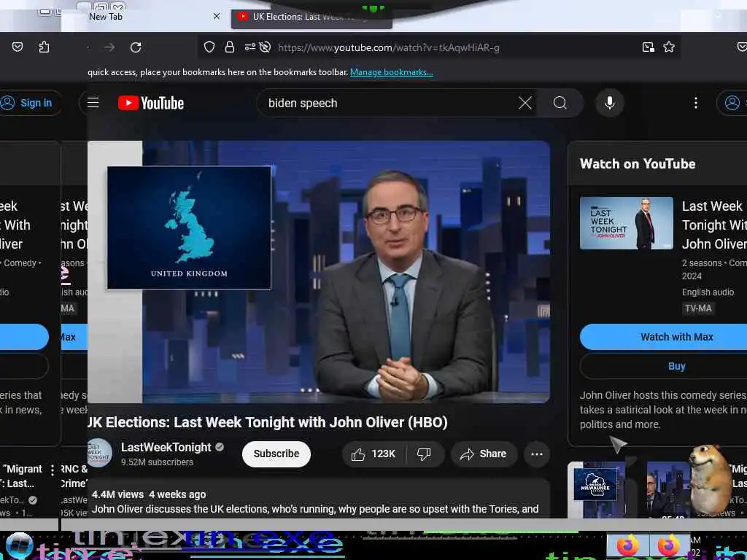Viewport: 747px width, 560px height.
Task: Select the UK Elections YouTube tab
Action: 311,17
